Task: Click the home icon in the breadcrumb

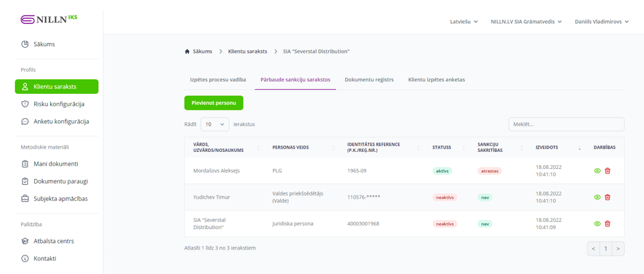Action: point(187,51)
